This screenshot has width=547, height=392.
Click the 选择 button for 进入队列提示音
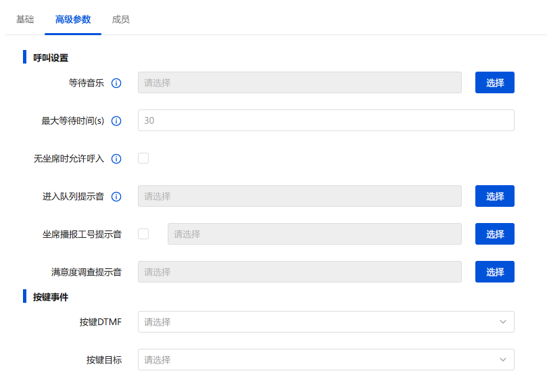coord(494,196)
